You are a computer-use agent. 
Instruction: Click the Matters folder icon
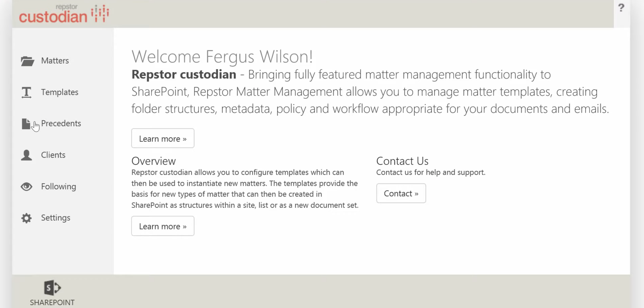click(x=27, y=61)
